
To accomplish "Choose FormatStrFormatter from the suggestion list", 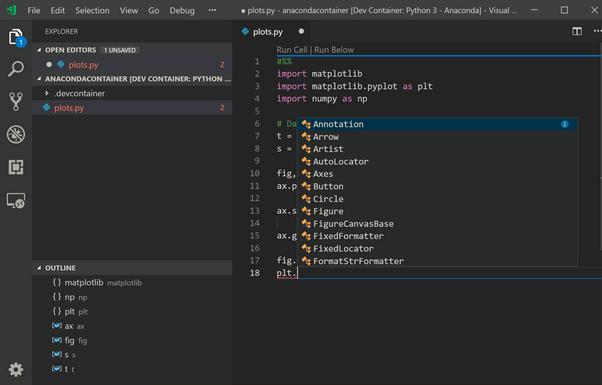I will tap(437, 261).
